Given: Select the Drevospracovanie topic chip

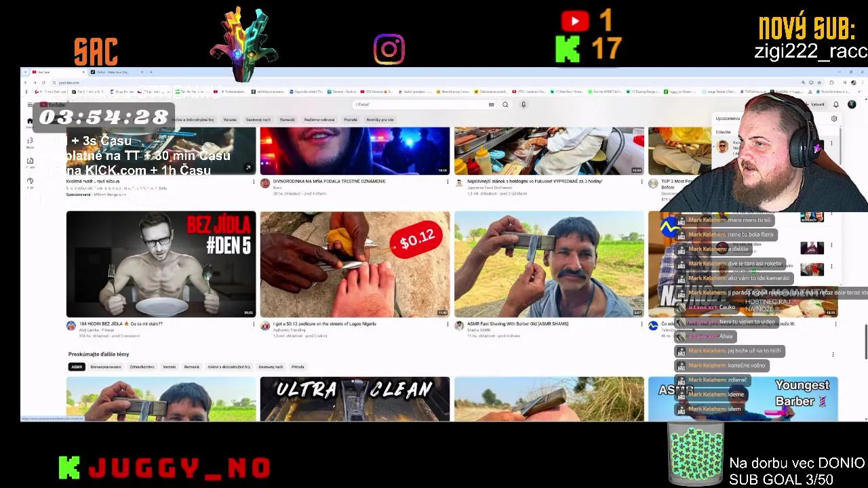Looking at the screenshot, I should [106, 367].
